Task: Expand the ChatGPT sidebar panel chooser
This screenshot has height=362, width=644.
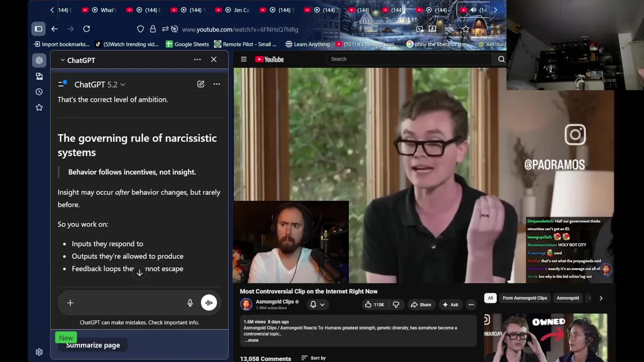Action: [x=78, y=60]
